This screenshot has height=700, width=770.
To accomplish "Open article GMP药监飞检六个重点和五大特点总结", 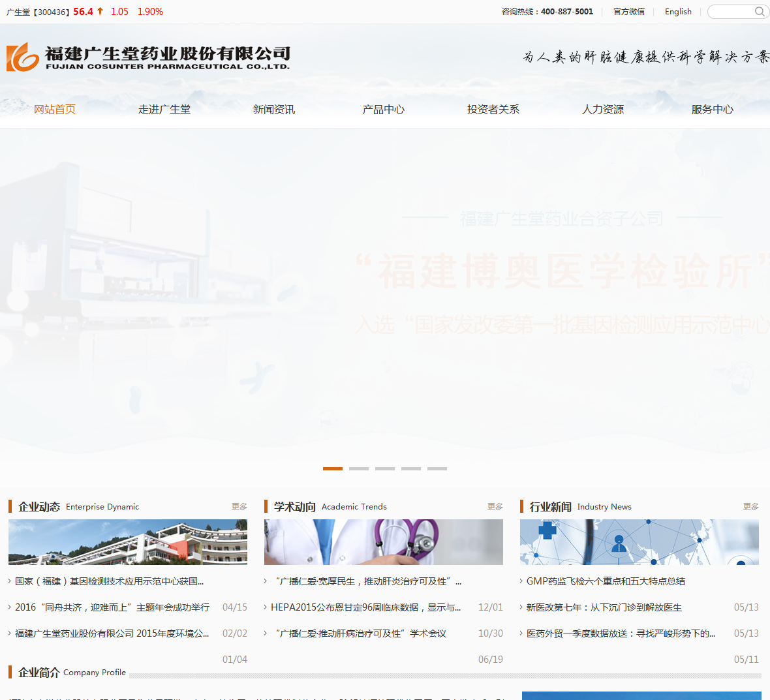I will coord(606,581).
